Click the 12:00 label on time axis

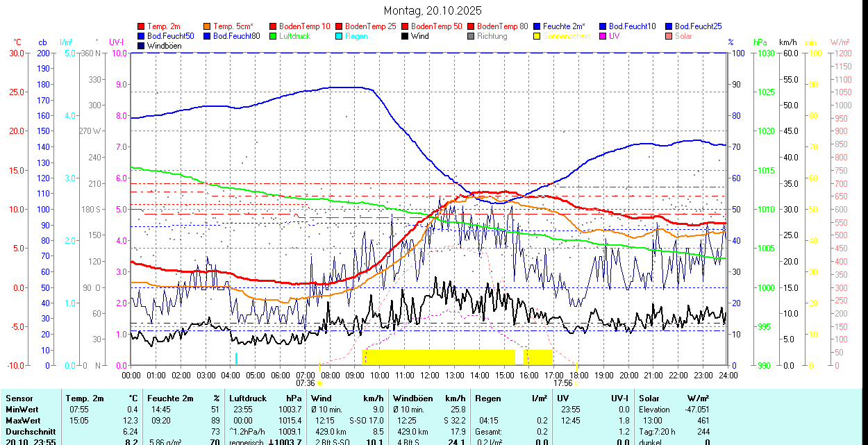(429, 375)
